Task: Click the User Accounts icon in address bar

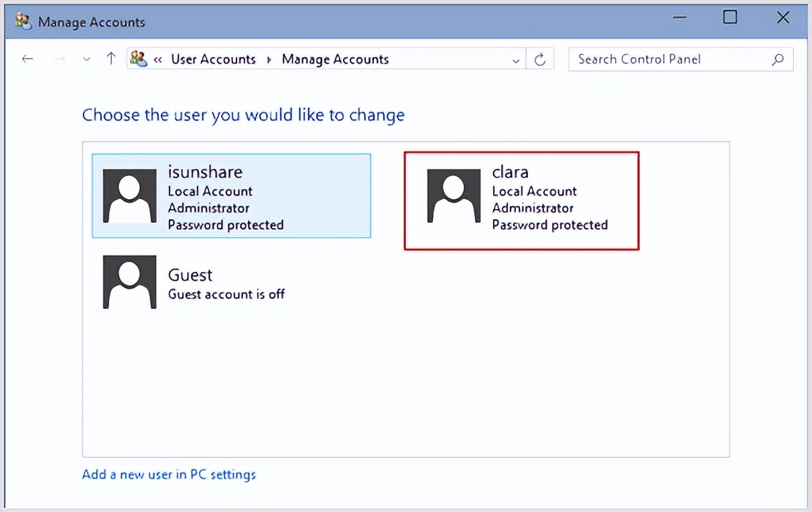Action: point(138,59)
